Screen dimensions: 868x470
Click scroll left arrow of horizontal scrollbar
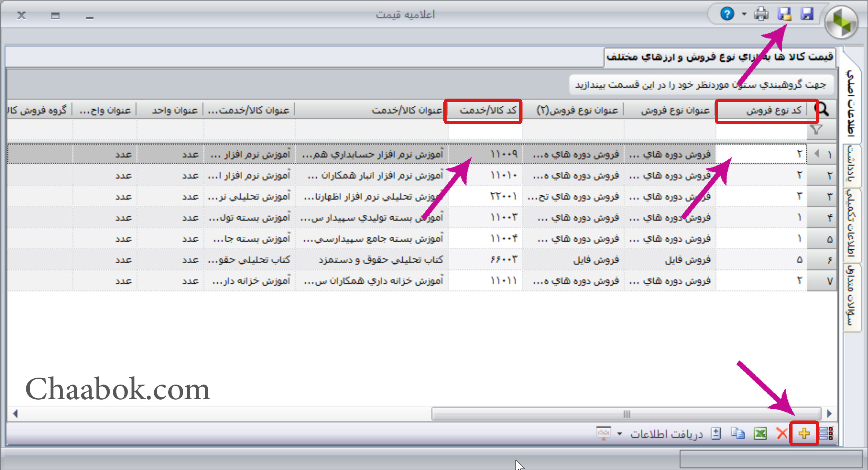point(15,414)
